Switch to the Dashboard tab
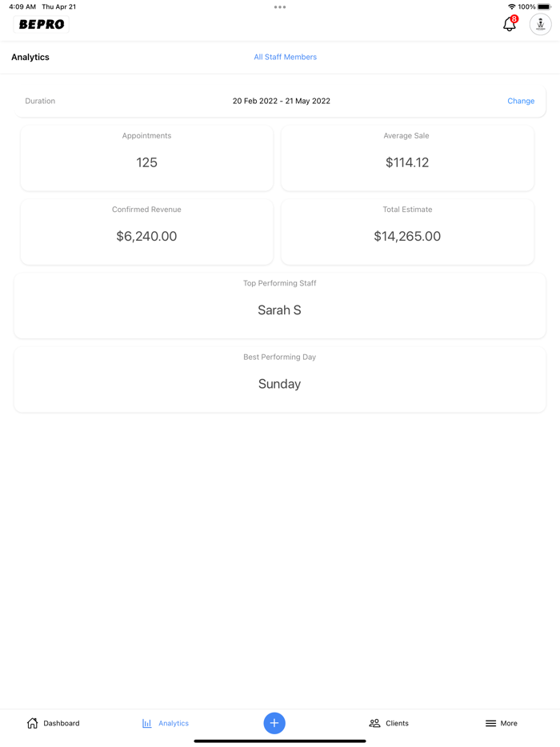 (62, 723)
